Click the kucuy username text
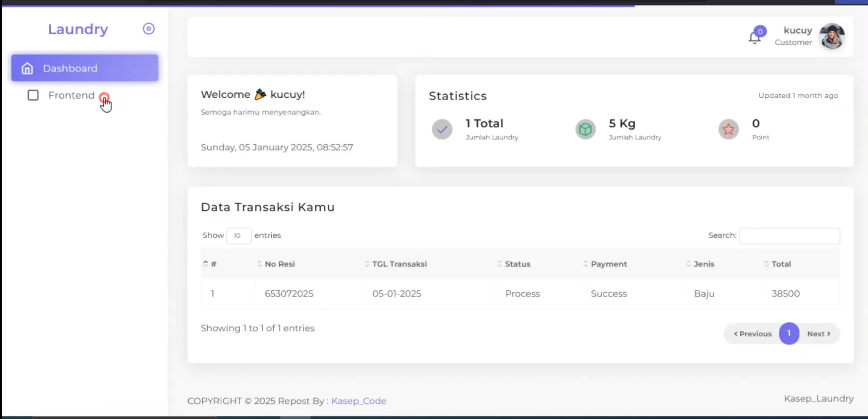 798,31
